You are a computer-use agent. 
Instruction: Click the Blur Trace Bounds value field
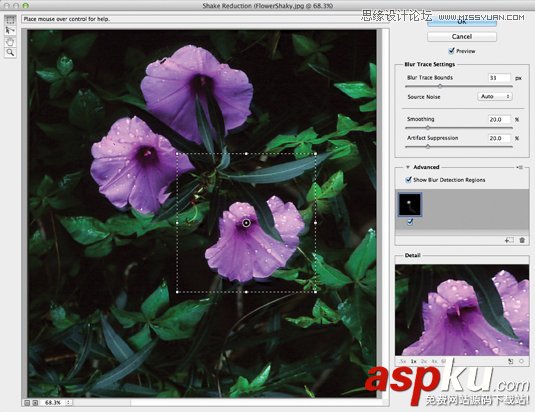499,78
